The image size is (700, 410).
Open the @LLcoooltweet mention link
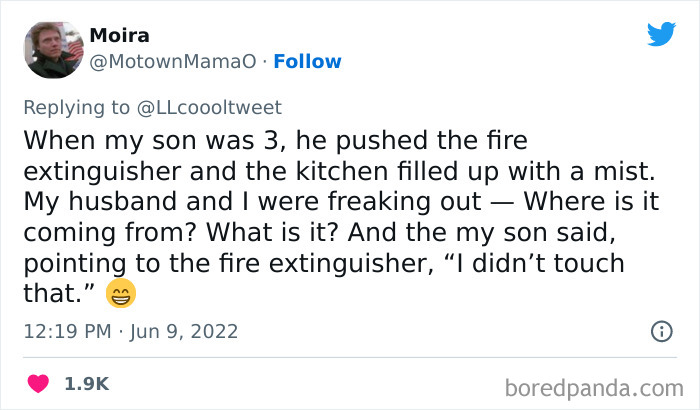(215, 107)
